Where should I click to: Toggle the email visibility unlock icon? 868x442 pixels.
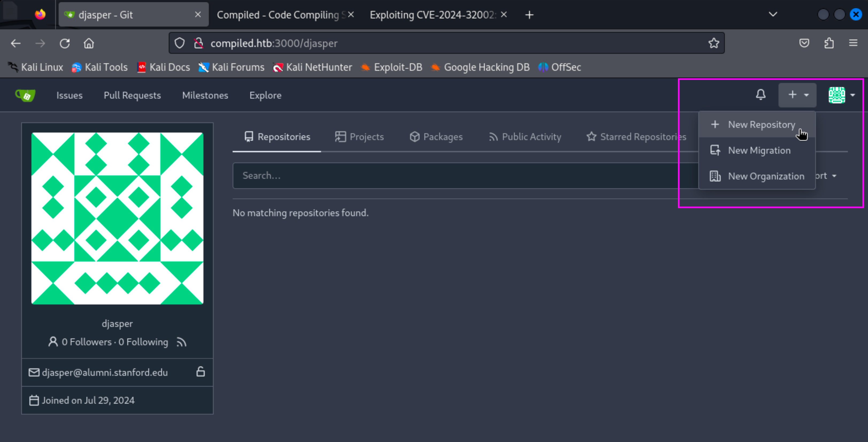[200, 372]
